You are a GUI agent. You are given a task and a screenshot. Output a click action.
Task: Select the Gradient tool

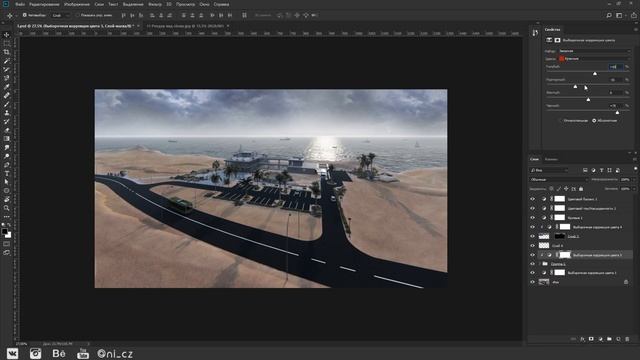7,139
